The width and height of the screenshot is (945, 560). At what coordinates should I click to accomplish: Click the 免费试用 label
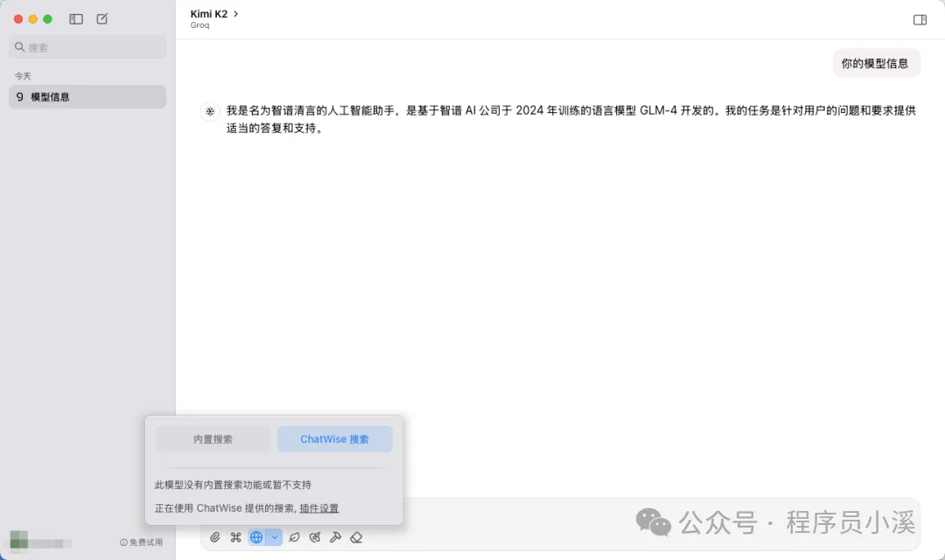[141, 542]
